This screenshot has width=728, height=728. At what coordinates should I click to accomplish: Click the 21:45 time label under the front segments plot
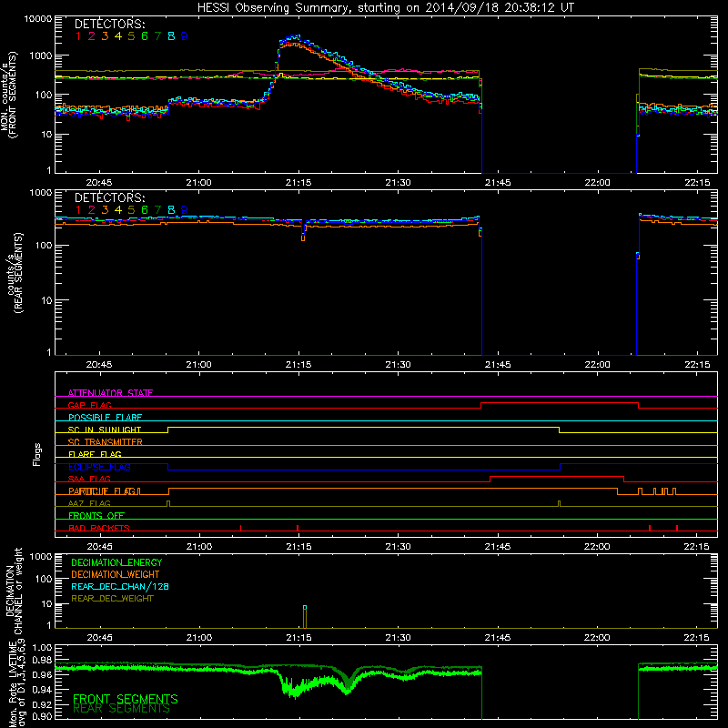pos(498,183)
